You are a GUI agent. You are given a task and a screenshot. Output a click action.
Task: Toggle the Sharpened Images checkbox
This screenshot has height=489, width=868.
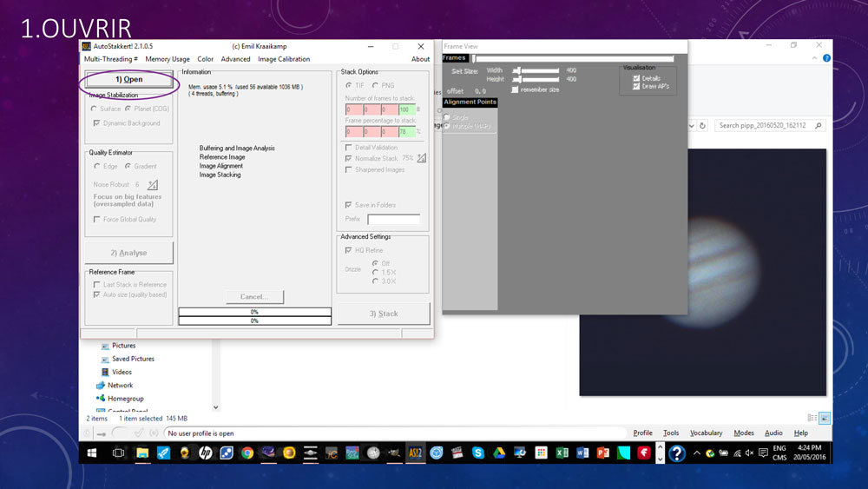coord(348,169)
